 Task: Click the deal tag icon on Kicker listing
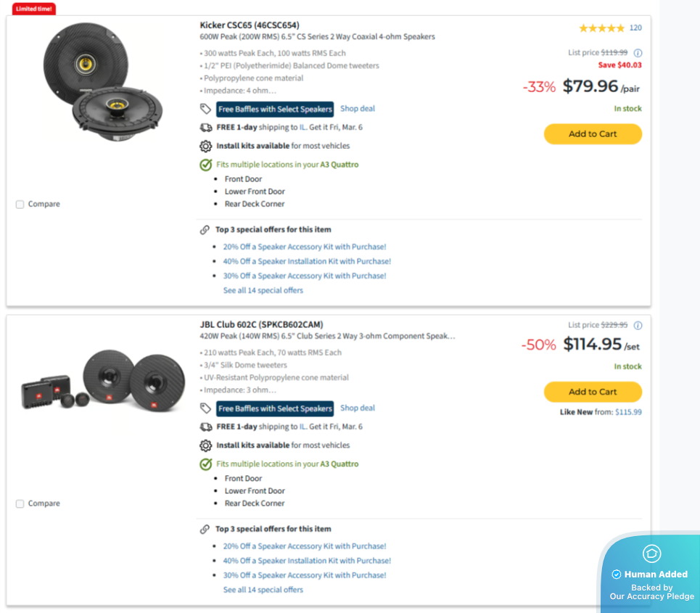point(205,109)
